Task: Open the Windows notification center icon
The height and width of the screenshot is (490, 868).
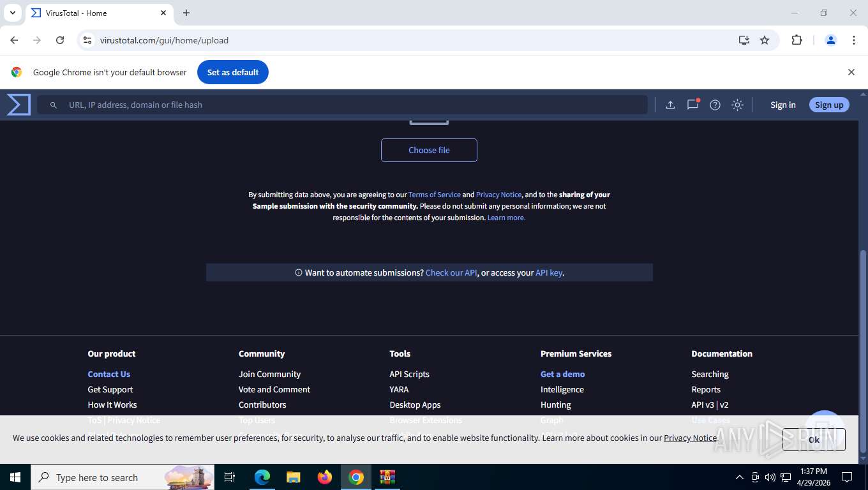Action: tap(847, 477)
